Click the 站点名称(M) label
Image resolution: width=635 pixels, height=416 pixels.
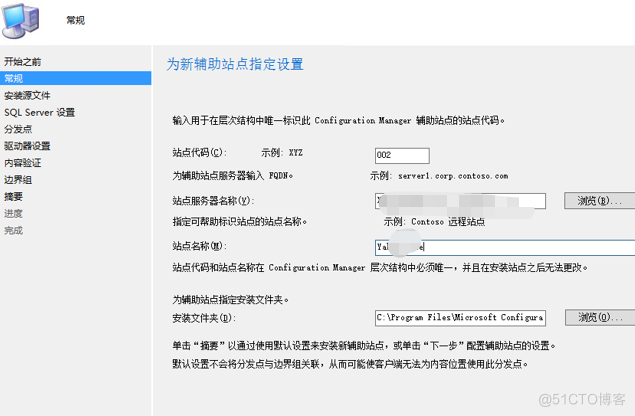click(199, 246)
